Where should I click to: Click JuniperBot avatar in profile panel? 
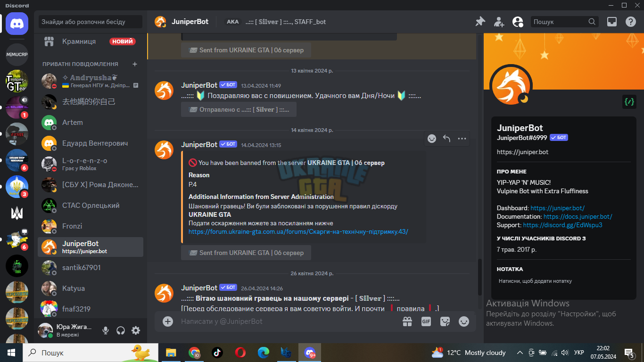click(x=512, y=85)
